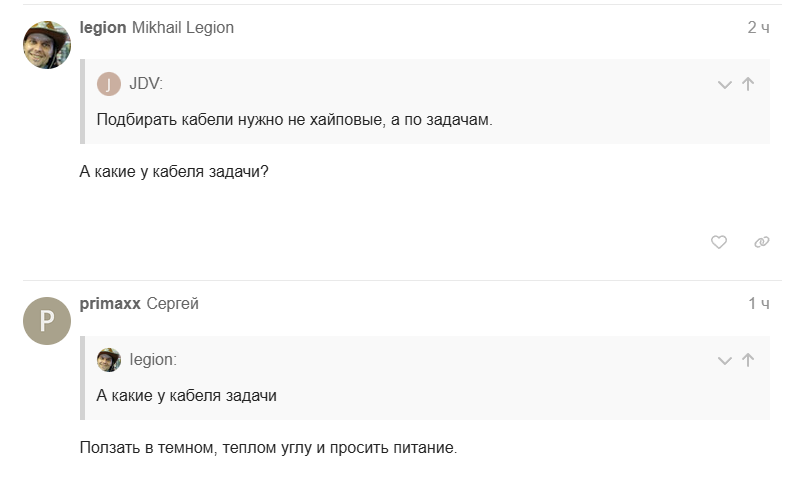Viewport: 803px width, 493px height.
Task: Expand the JDV quote with chevron
Action: click(x=725, y=85)
